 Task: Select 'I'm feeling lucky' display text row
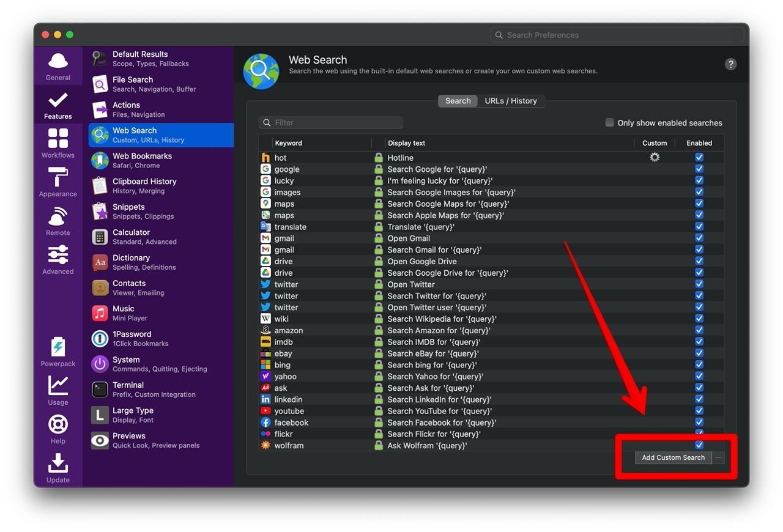pyautogui.click(x=491, y=180)
